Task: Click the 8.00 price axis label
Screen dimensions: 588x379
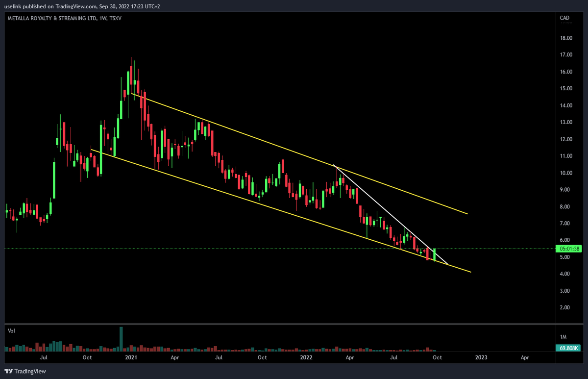Action: (566, 207)
